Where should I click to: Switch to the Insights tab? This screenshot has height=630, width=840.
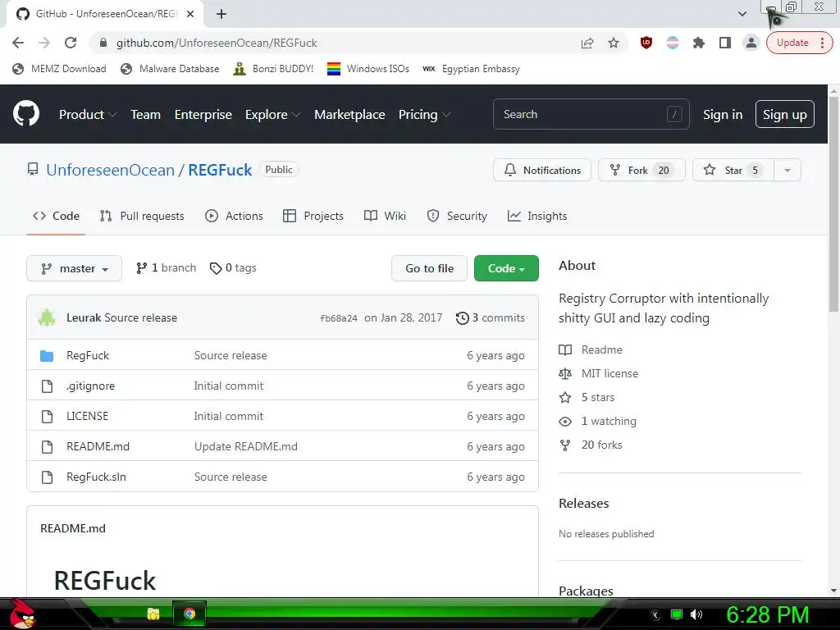(537, 216)
